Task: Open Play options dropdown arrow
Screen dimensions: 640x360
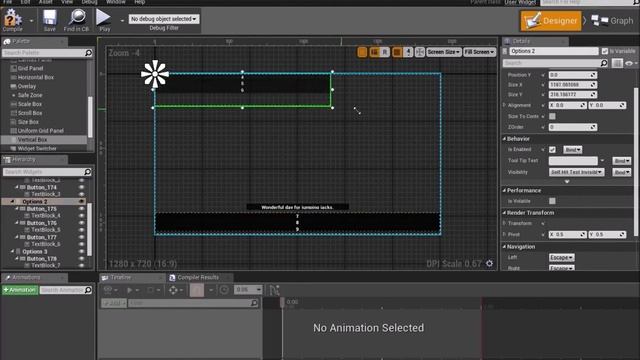Action: point(122,20)
